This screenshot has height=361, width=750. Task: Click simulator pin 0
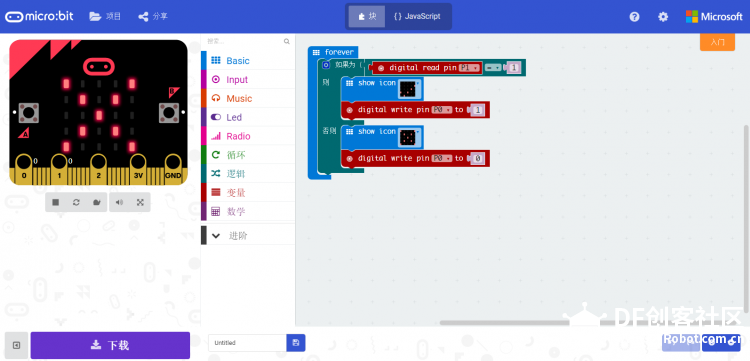[23, 170]
